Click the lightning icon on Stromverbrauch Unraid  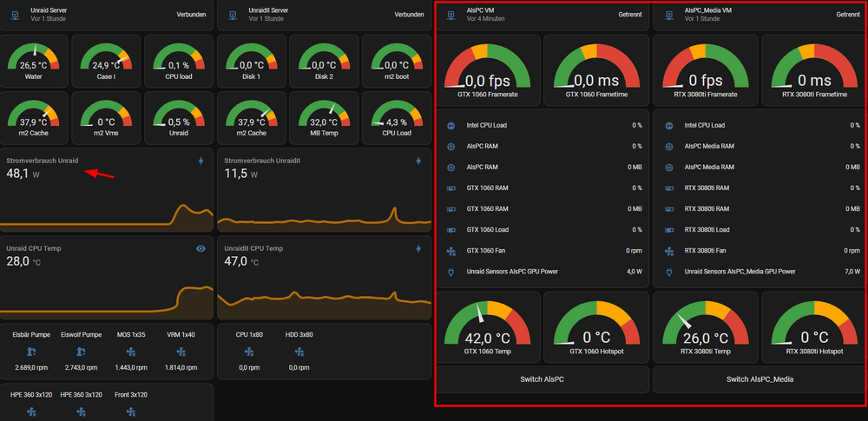click(201, 161)
